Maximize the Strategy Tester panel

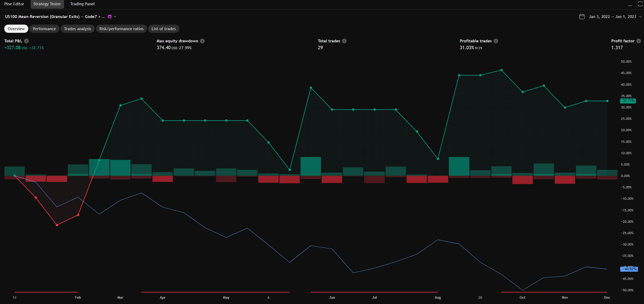pyautogui.click(x=640, y=4)
